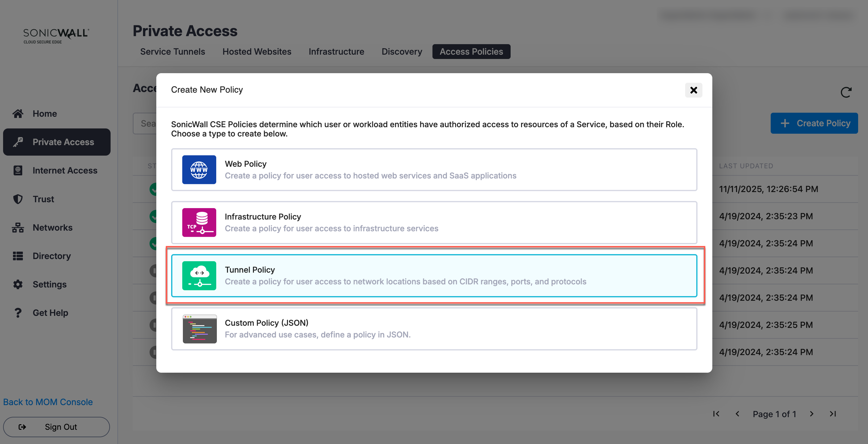Screen dimensions: 868x444
Task: Open the Networks sidebar item
Action: click(52, 227)
